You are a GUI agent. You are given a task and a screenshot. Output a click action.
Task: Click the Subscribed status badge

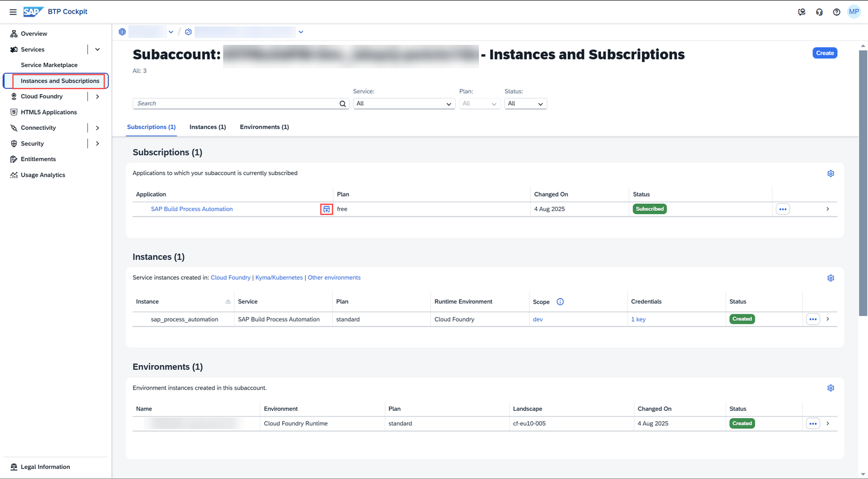(x=649, y=209)
